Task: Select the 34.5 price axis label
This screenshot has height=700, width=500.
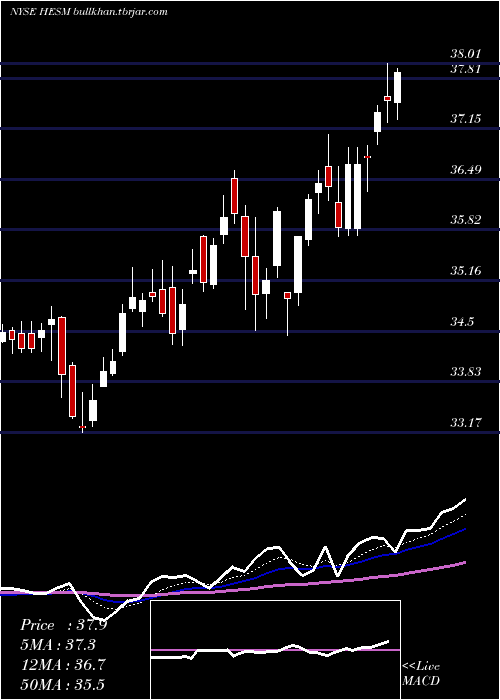Action: click(462, 321)
